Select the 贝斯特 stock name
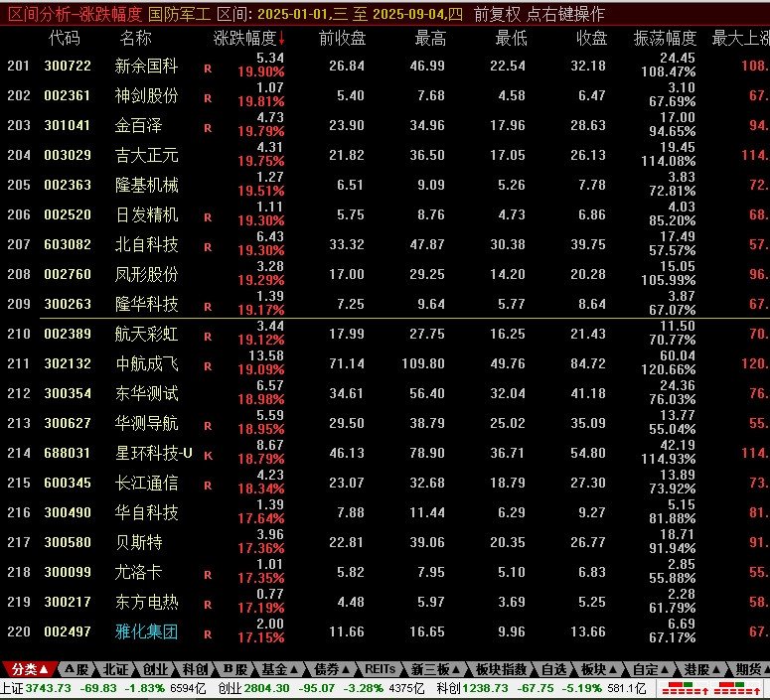 tap(138, 542)
